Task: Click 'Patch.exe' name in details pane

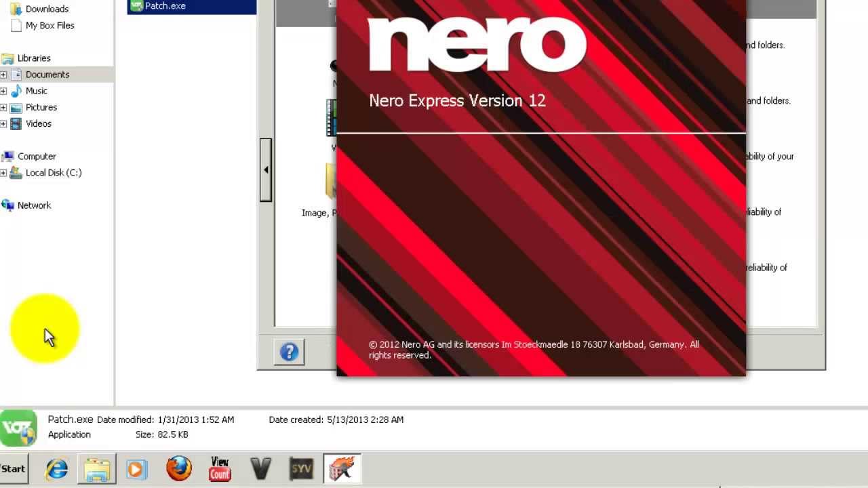Action: [x=71, y=420]
